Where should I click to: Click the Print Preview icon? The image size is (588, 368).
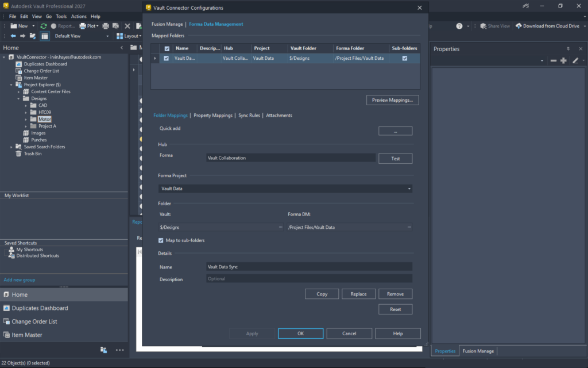coord(116,26)
